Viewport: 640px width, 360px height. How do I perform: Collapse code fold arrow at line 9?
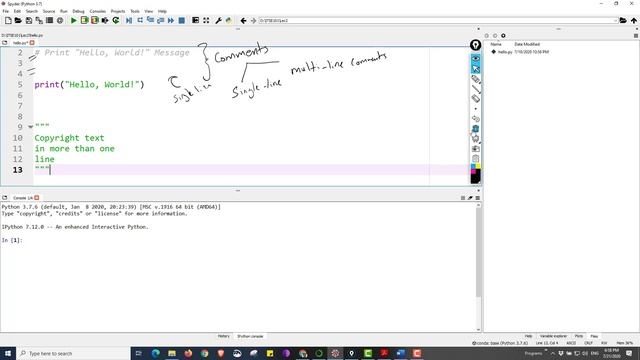(31, 127)
